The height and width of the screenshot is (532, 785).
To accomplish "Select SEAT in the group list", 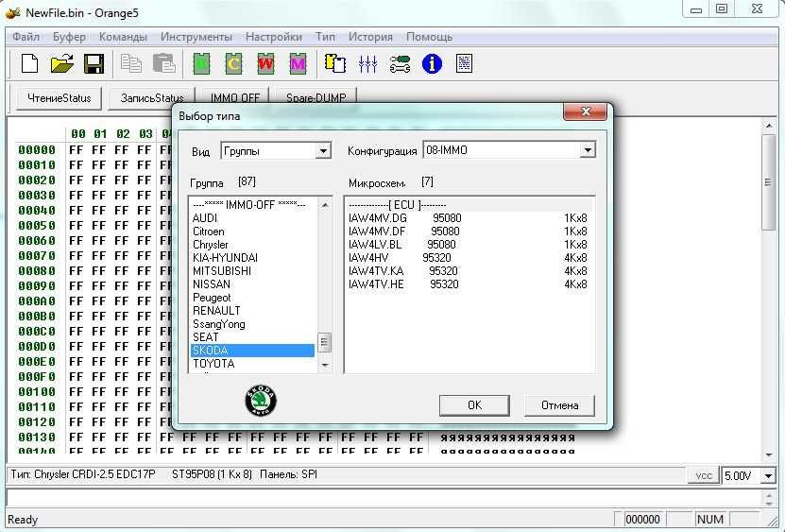I will [253, 337].
